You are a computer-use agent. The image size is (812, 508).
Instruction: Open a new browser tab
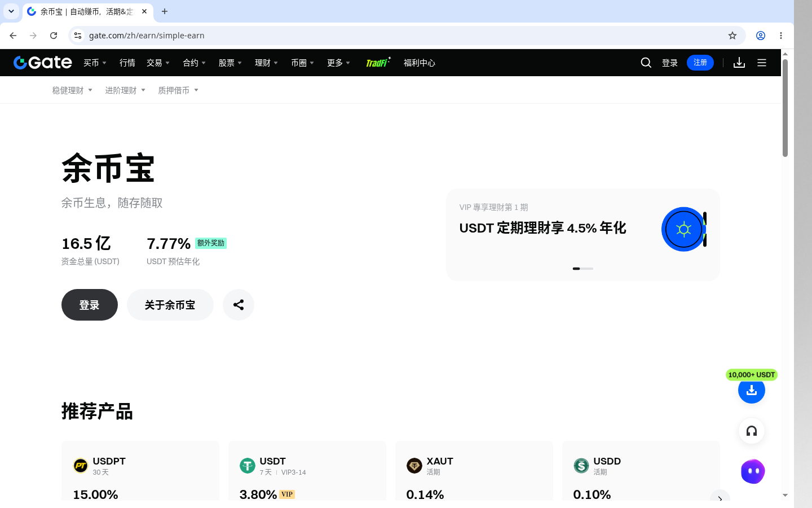(x=165, y=11)
